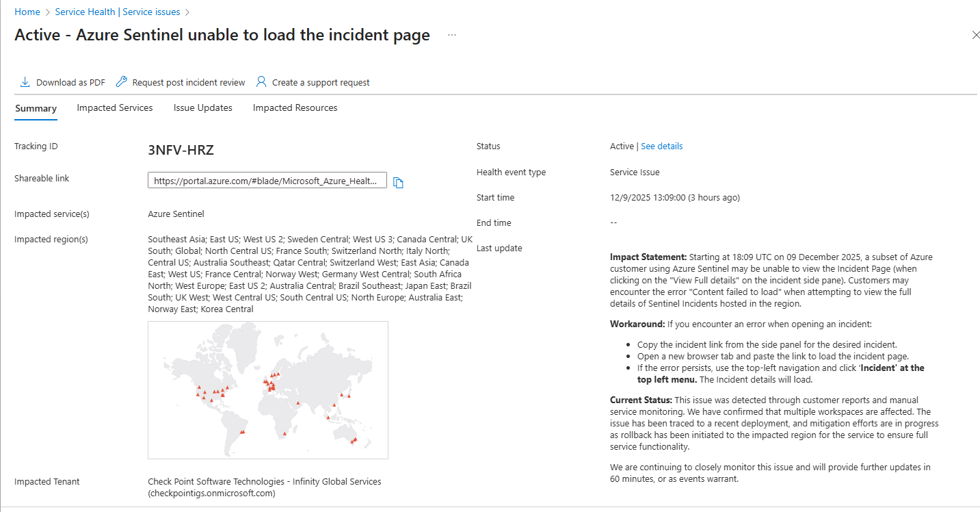
Task: Select the Create a support request label
Action: point(321,83)
